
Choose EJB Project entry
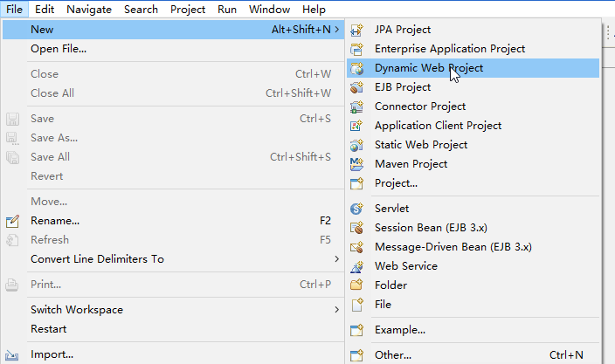[473, 87]
